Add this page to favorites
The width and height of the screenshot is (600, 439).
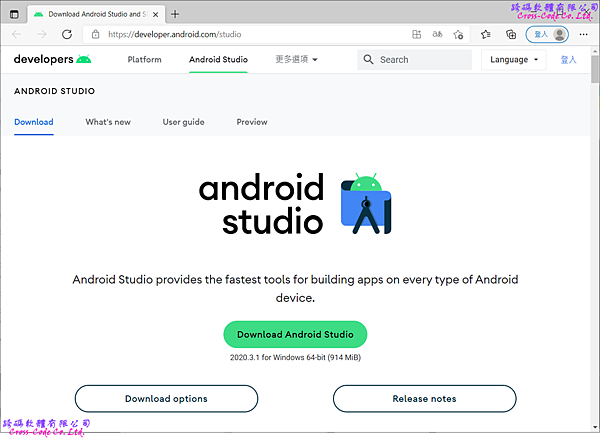458,34
